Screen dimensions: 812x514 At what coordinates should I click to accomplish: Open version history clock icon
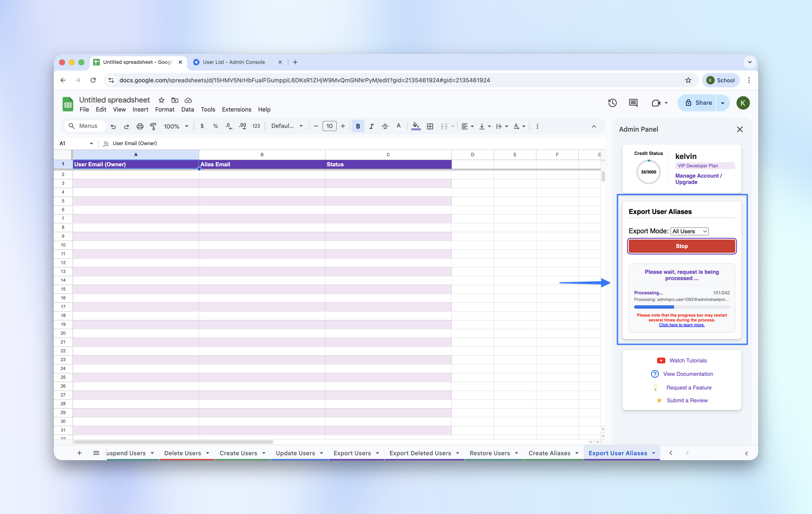[612, 103]
